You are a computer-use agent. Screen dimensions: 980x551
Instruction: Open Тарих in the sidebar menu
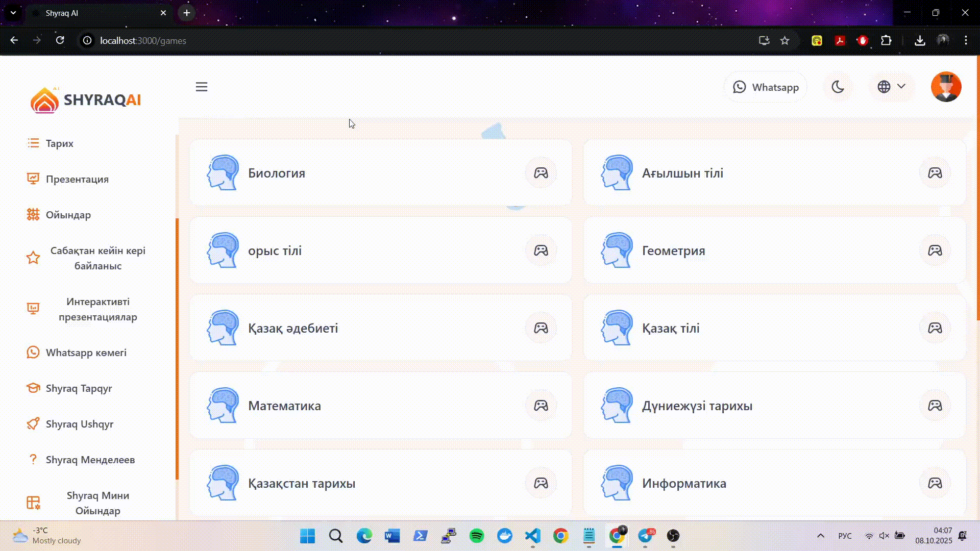60,143
